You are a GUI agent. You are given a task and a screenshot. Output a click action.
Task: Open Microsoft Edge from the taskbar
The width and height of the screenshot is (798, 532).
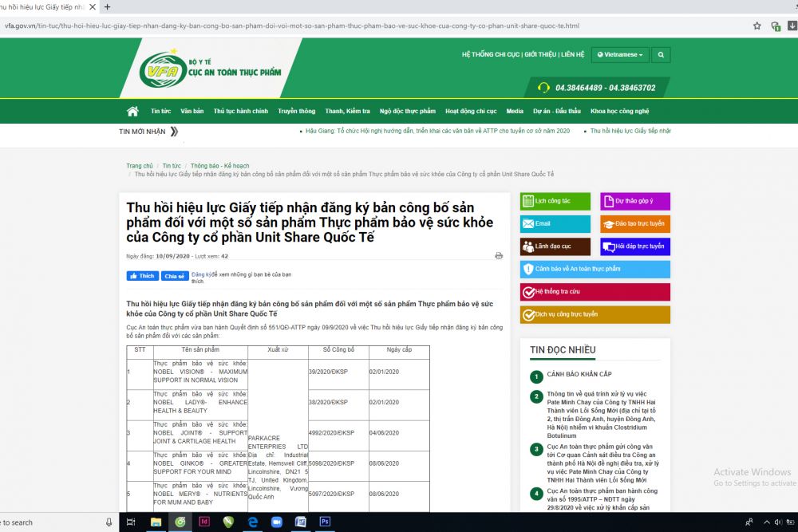tap(252, 522)
